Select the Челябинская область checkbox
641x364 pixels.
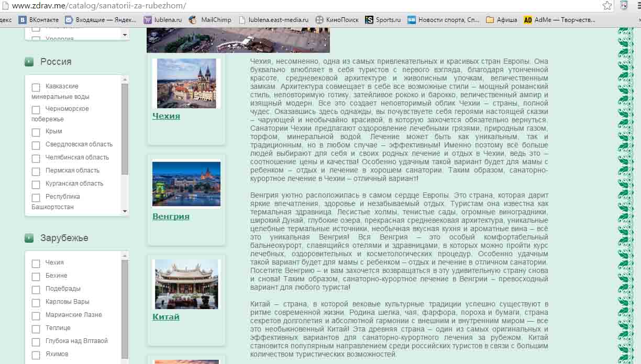[36, 158]
